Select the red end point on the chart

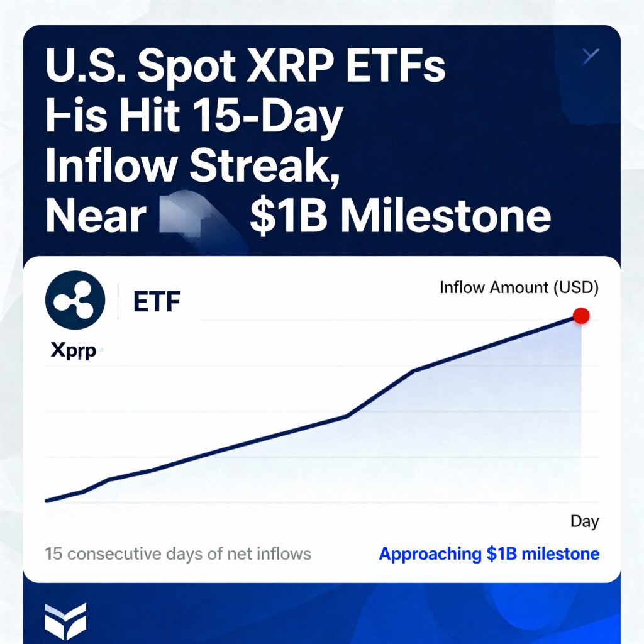tap(581, 316)
